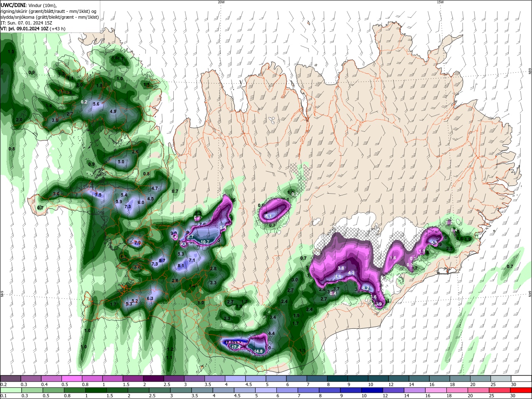Click bright red bottom-row swatch after 30

coord(522,390)
